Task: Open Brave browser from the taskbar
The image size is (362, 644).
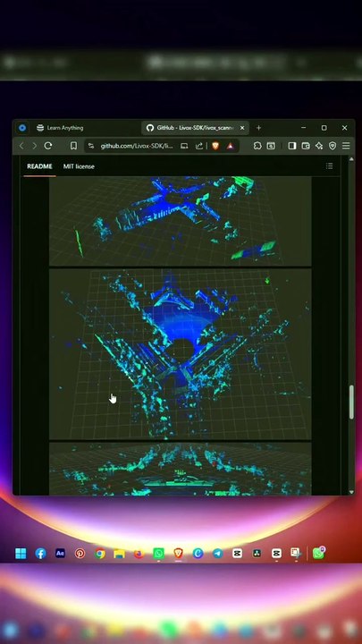Action: point(178,554)
